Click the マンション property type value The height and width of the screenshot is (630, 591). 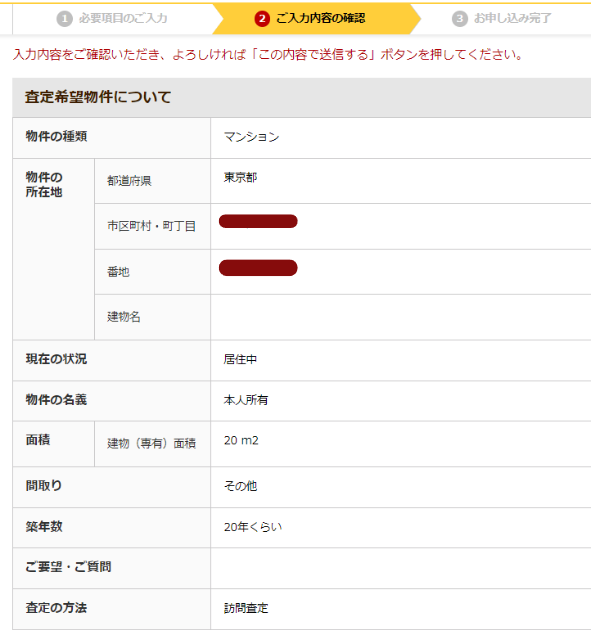pyautogui.click(x=252, y=137)
